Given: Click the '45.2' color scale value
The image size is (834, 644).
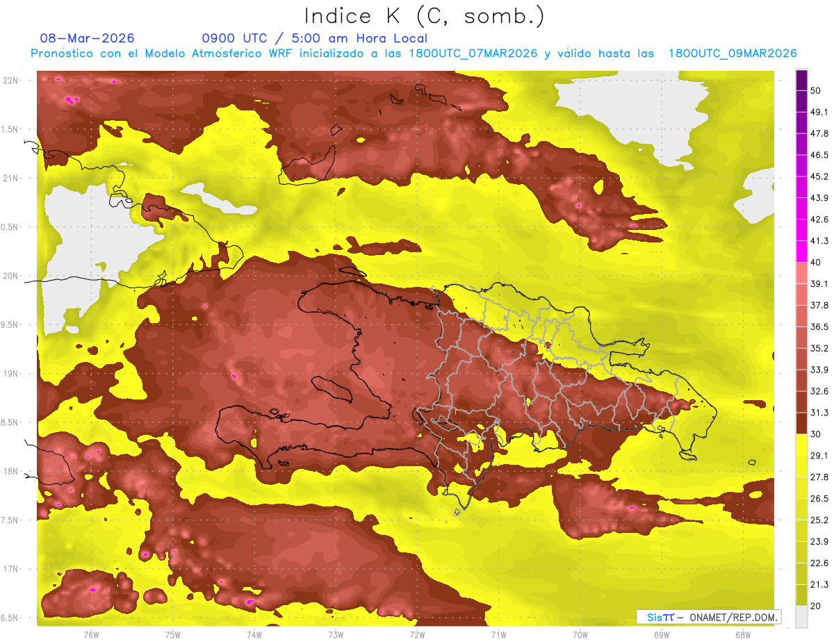Looking at the screenshot, I should click(x=819, y=176).
